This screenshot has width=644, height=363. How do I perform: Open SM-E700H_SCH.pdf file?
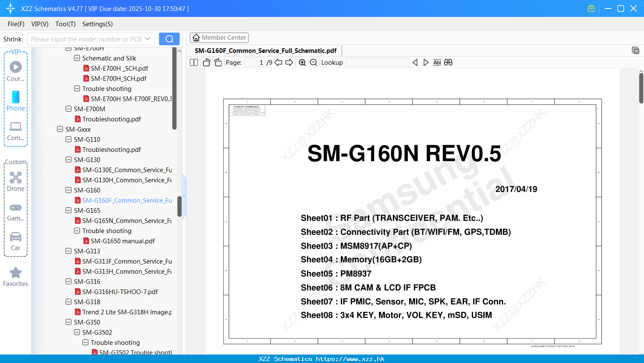(118, 78)
